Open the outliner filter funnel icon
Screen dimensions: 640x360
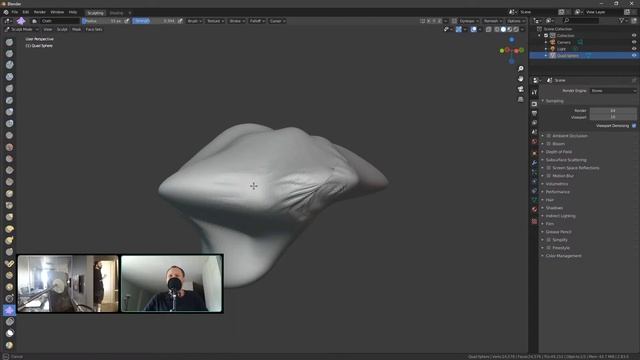tap(621, 20)
